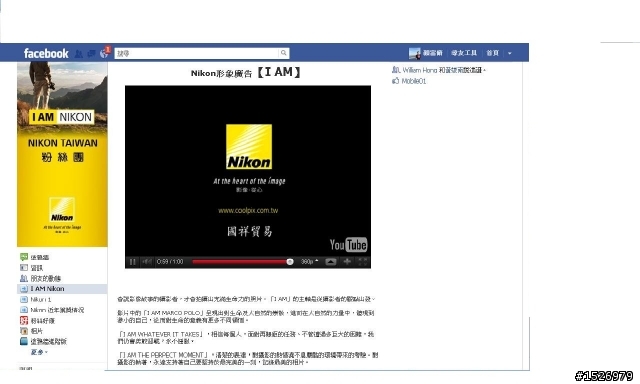Click the Nikon logo on sidebar banner
This screenshot has width=640, height=384.
62,210
